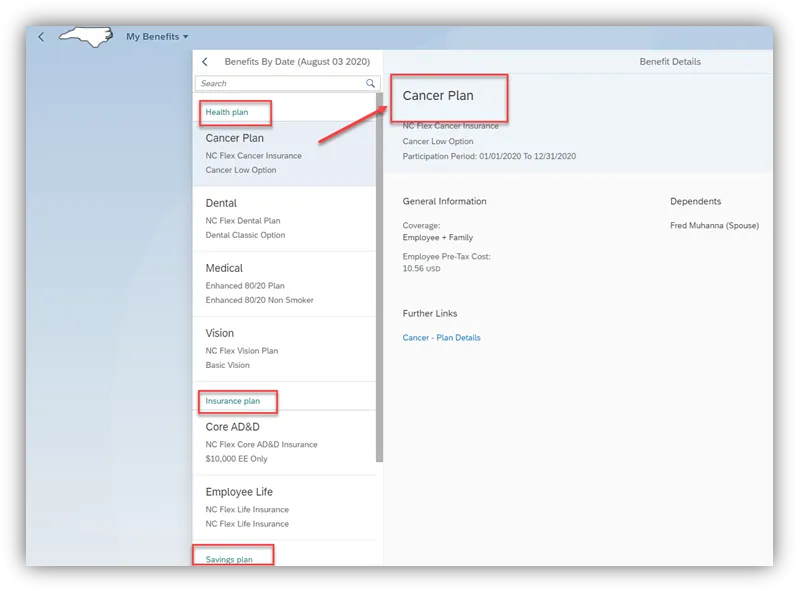This screenshot has height=591, width=798.
Task: Click the Dependents heading
Action: coord(695,201)
